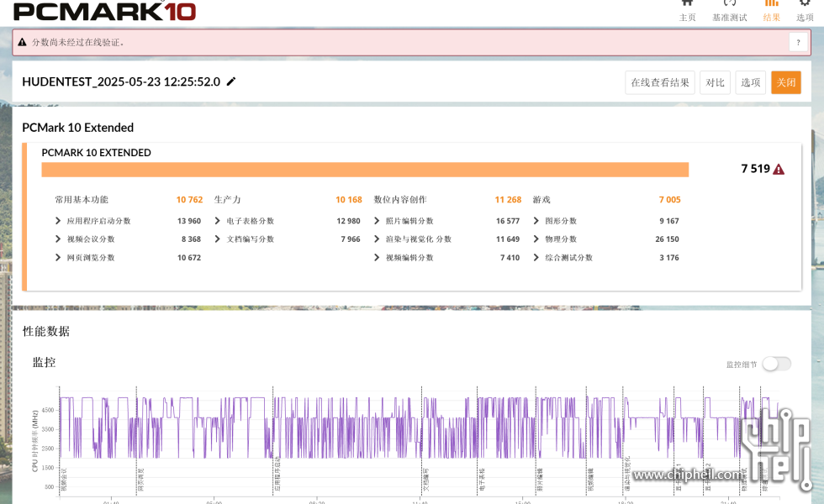
Task: Expand the 视频编辑分数 row
Action: 377,257
